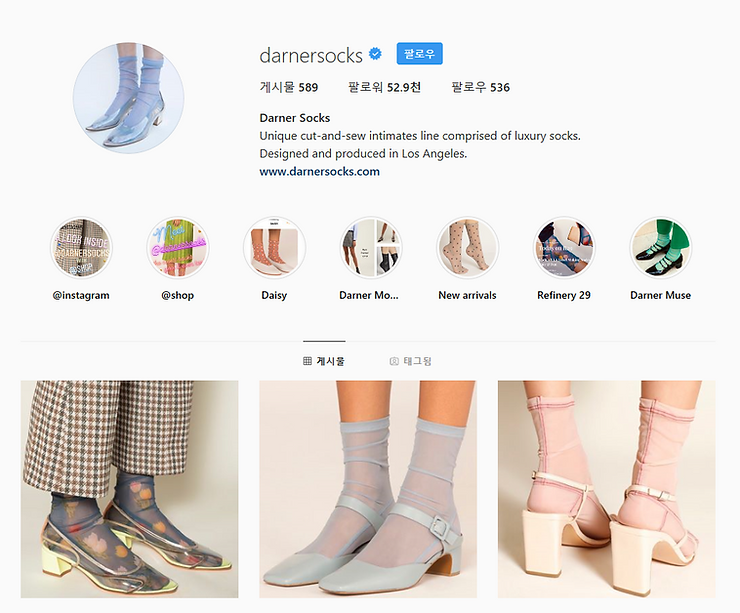Open the @shop story highlight
This screenshot has width=740, height=613.
pos(177,247)
